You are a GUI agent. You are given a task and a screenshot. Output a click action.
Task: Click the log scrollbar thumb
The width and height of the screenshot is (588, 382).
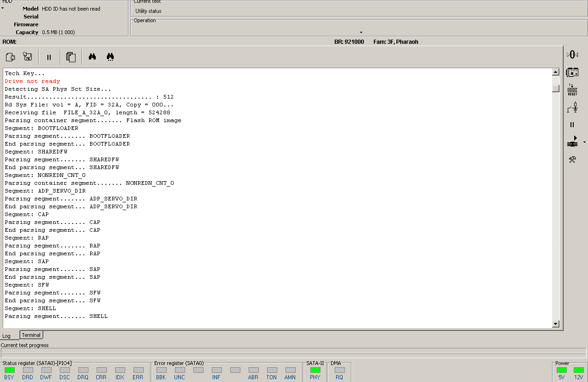pyautogui.click(x=556, y=88)
